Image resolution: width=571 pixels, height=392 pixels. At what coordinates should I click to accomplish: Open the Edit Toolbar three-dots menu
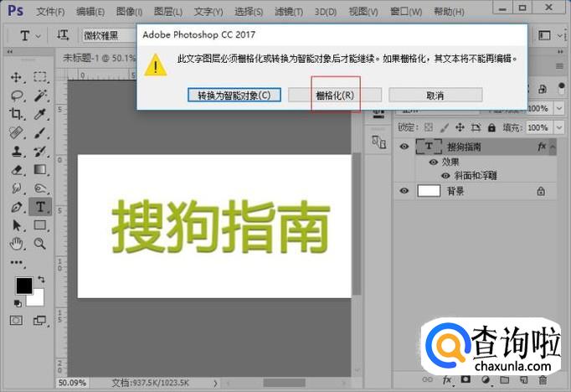[16, 262]
